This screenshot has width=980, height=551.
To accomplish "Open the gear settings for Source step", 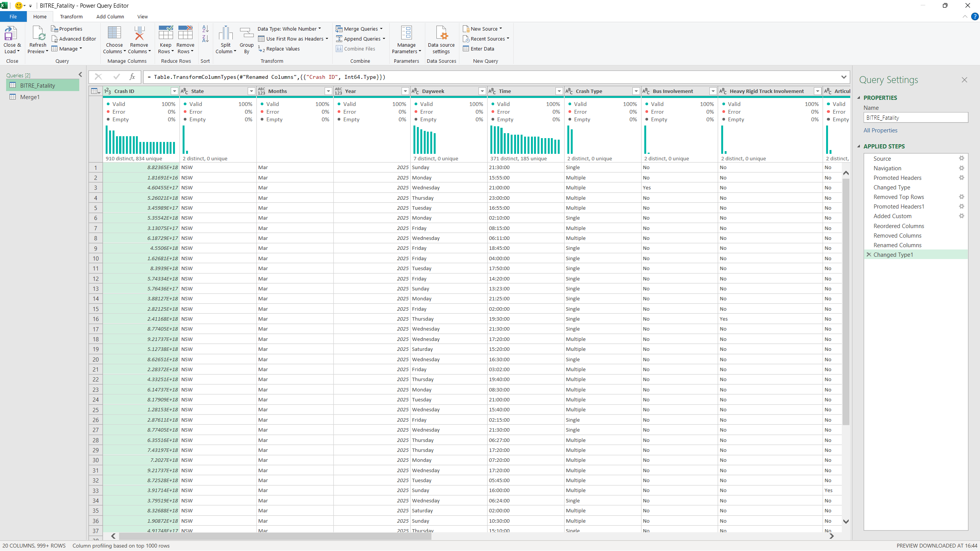I will click(961, 158).
